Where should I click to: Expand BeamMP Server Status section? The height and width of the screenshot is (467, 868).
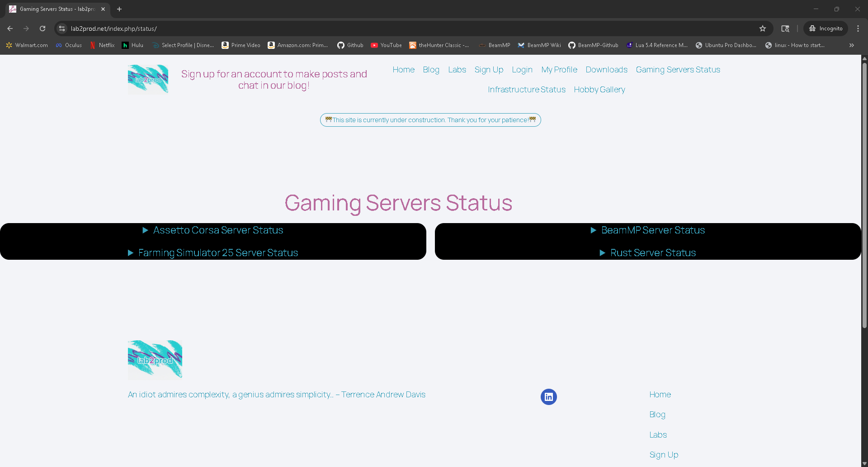(648, 230)
